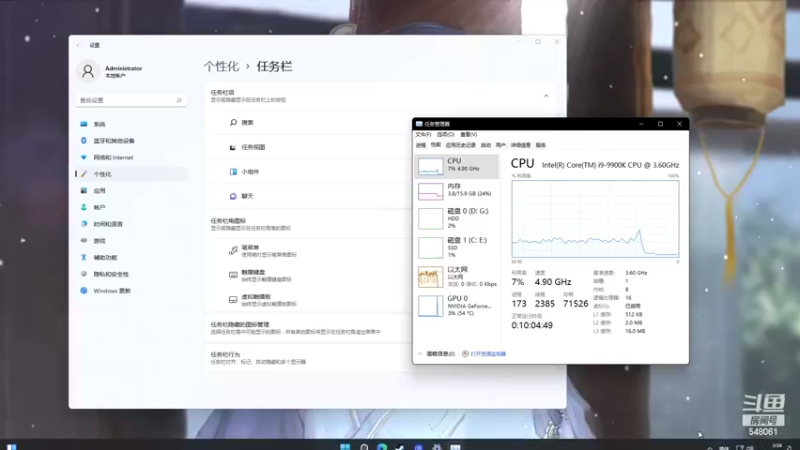Switch to the 详细信息 (Details) tab
Viewport: 800px width, 450px height.
coord(520,145)
